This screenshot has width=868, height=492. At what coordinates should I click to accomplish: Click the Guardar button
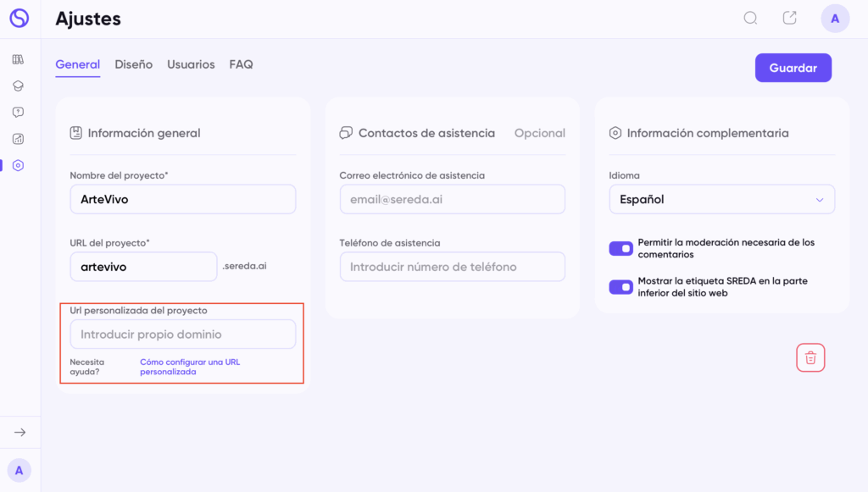click(x=793, y=68)
